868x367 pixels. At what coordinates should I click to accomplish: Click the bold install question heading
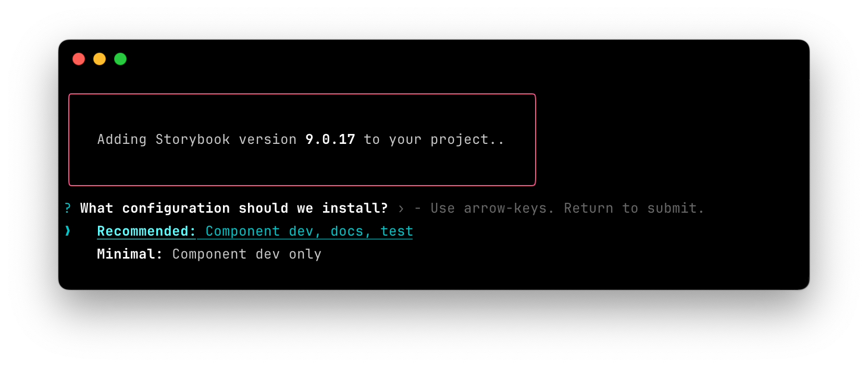[233, 208]
